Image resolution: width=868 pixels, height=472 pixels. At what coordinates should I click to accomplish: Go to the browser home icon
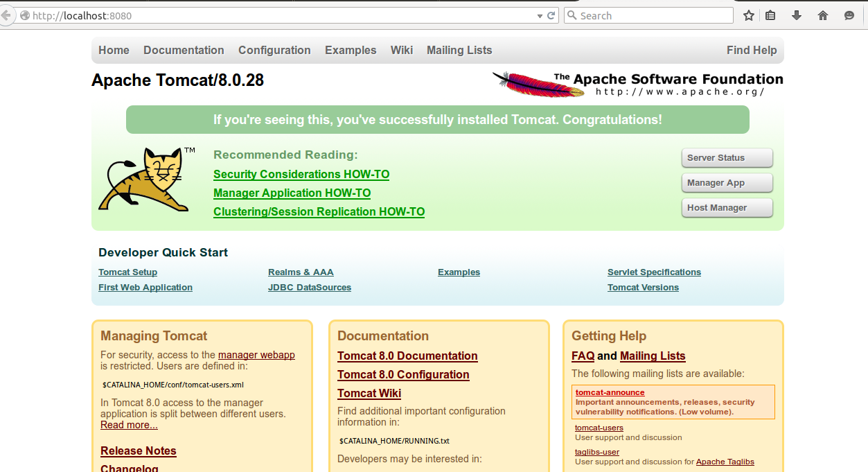823,15
